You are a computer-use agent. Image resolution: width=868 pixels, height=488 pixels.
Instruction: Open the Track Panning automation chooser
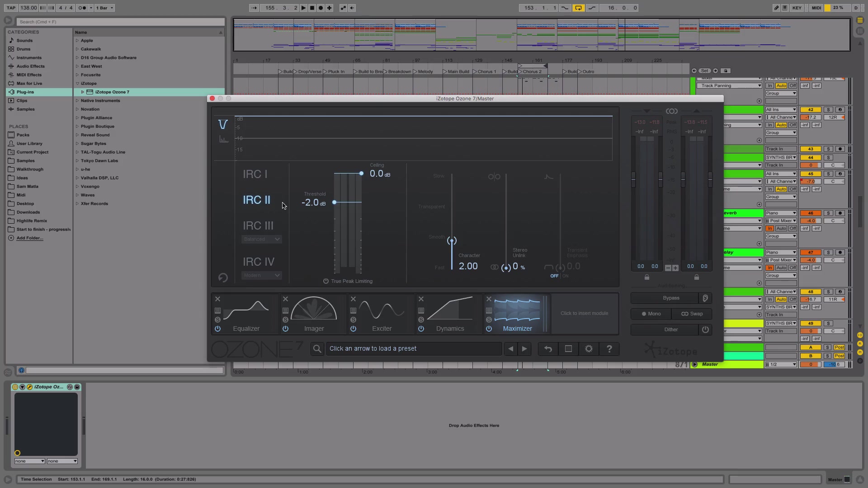[x=729, y=86]
